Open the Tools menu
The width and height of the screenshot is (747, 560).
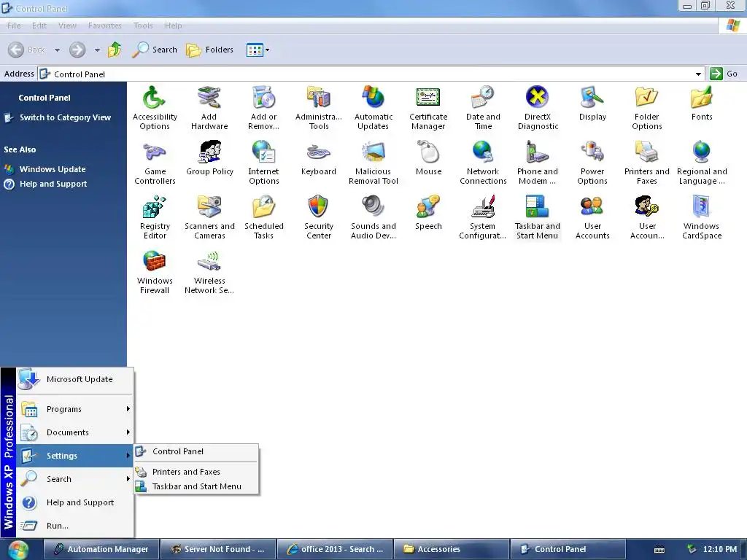[x=143, y=26]
